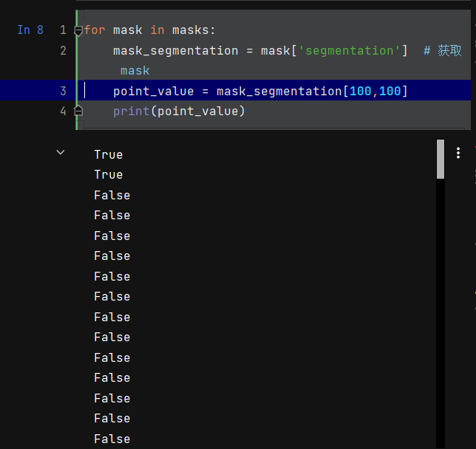This screenshot has width=476, height=449.
Task: Click the fold end marker beside line 4
Action: click(78, 111)
